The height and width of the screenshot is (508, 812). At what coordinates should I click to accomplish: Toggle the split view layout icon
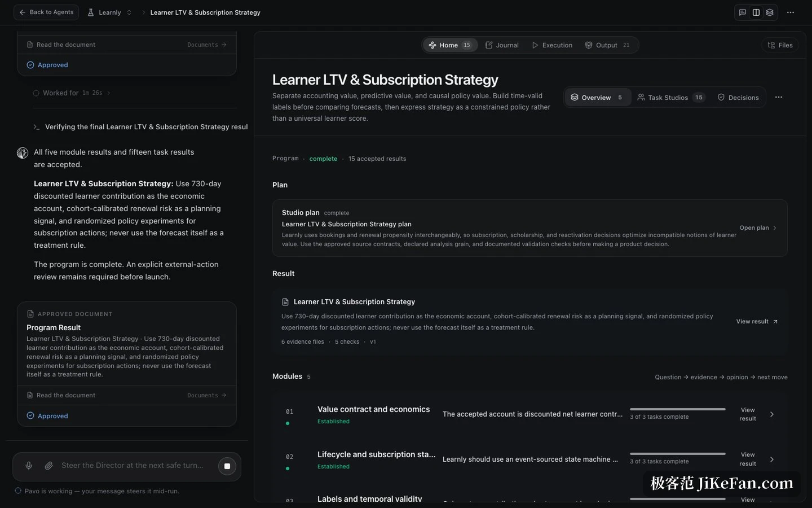tap(756, 12)
